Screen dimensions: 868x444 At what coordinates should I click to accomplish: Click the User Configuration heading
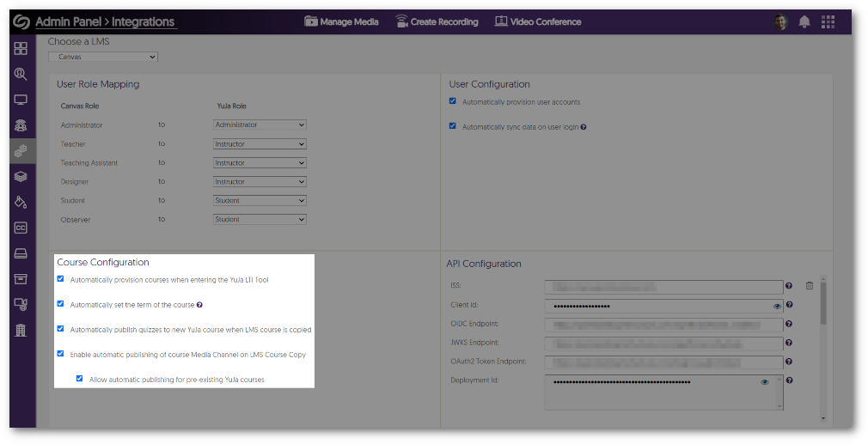pos(489,84)
